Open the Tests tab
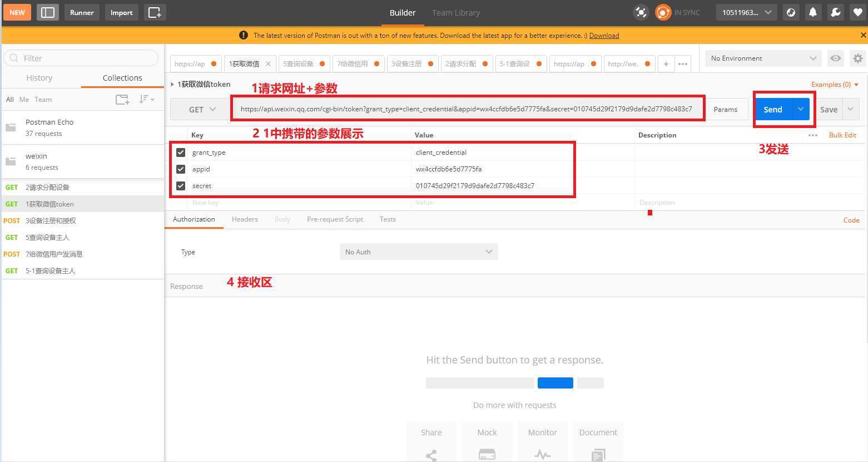The height and width of the screenshot is (462, 868). 388,219
